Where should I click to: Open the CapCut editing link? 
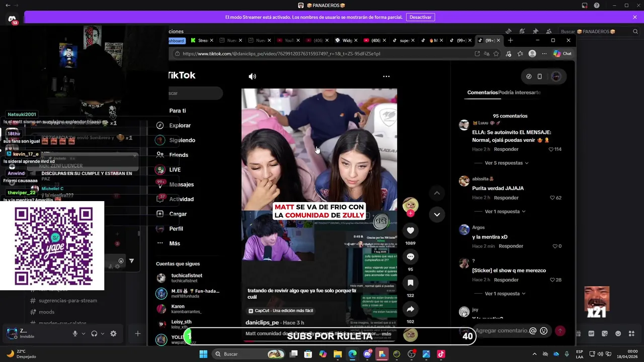click(281, 311)
